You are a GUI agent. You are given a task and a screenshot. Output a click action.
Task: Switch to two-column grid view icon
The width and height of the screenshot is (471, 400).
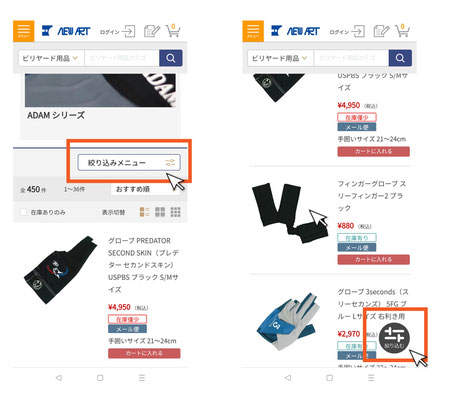[160, 212]
